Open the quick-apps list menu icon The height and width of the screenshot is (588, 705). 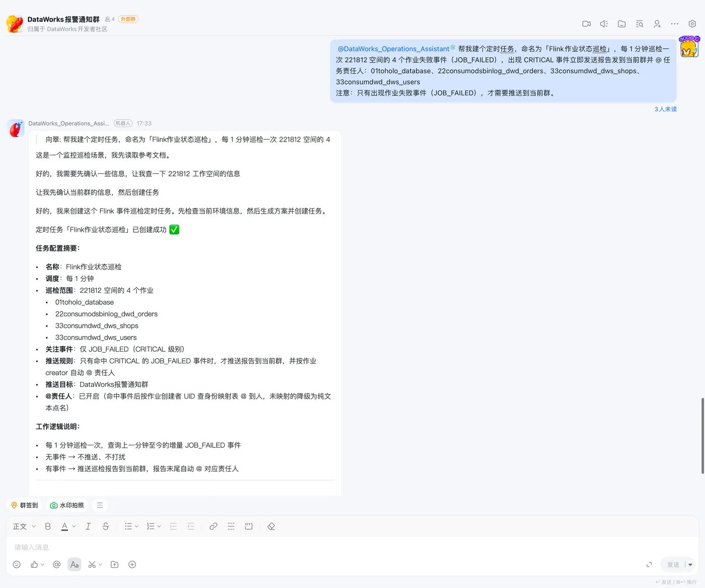tap(100, 505)
